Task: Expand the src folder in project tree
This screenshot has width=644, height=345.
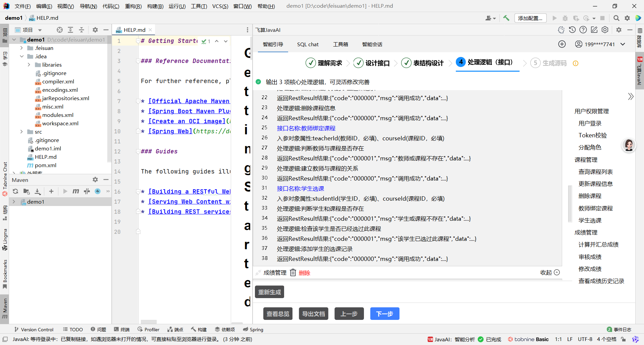Action: click(21, 132)
